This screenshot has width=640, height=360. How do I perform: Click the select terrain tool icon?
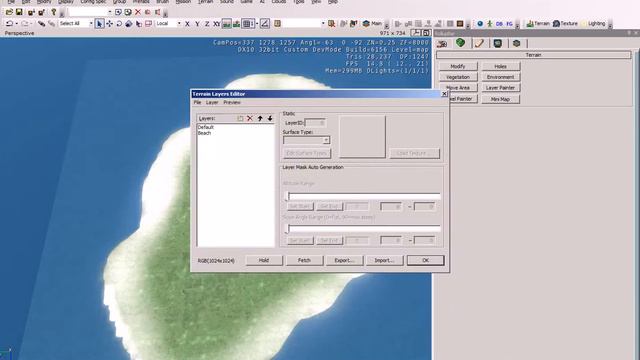tap(139, 24)
